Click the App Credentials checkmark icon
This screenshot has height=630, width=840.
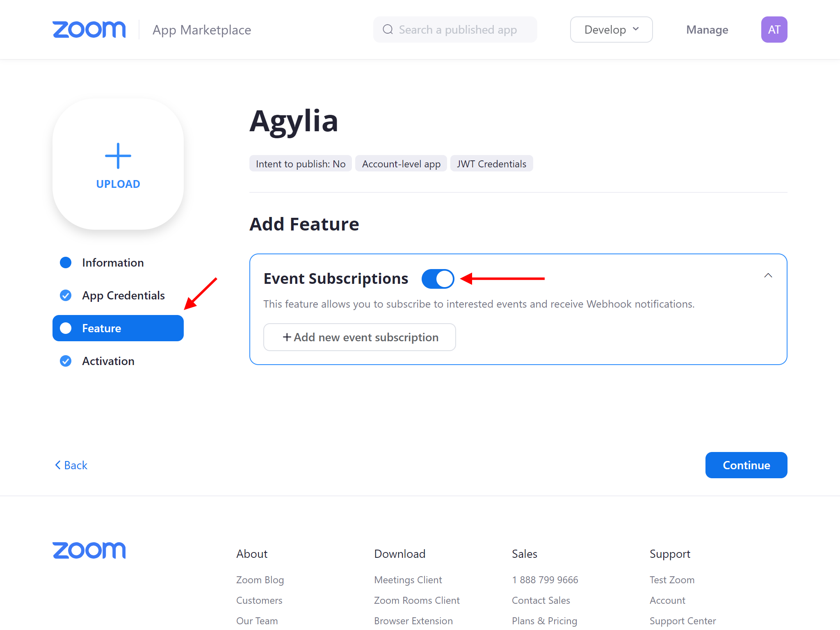[66, 295]
